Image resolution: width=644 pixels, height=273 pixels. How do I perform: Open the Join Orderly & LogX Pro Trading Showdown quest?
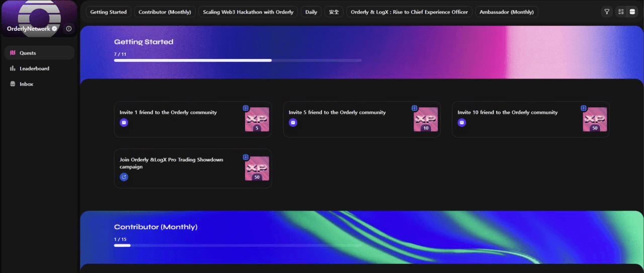click(x=193, y=168)
